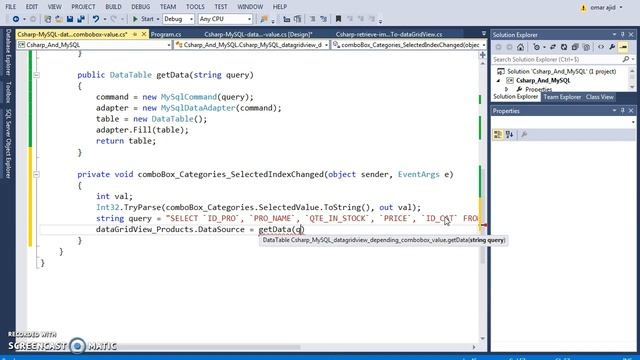Switch to the value.cs [Design] tab
The height and width of the screenshot is (360, 640).
point(258,34)
